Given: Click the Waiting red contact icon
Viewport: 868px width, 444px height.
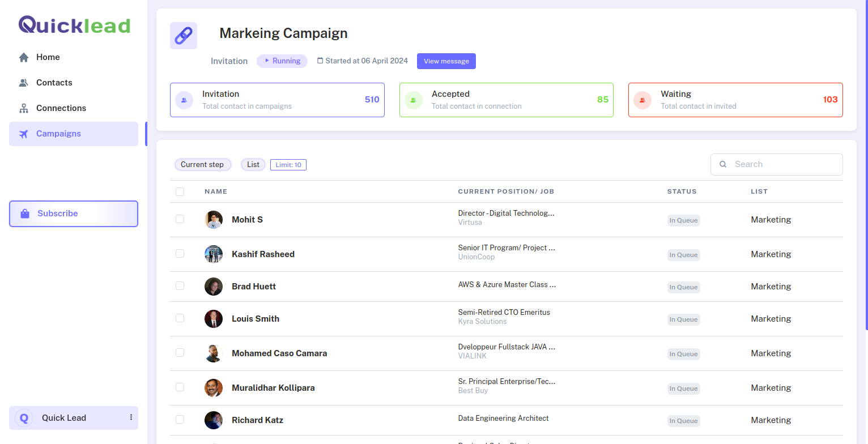Looking at the screenshot, I should click(642, 100).
